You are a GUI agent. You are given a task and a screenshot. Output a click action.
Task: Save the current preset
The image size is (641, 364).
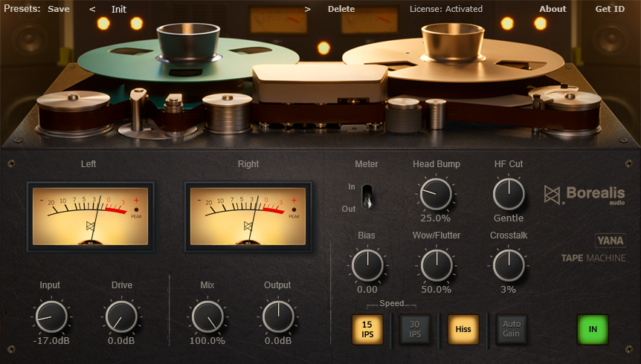[59, 9]
